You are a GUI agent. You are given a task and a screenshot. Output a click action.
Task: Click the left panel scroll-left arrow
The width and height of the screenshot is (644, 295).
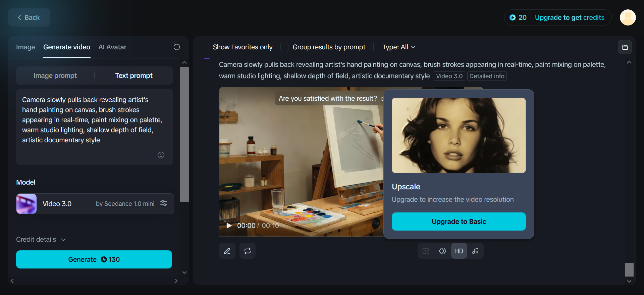(12, 281)
